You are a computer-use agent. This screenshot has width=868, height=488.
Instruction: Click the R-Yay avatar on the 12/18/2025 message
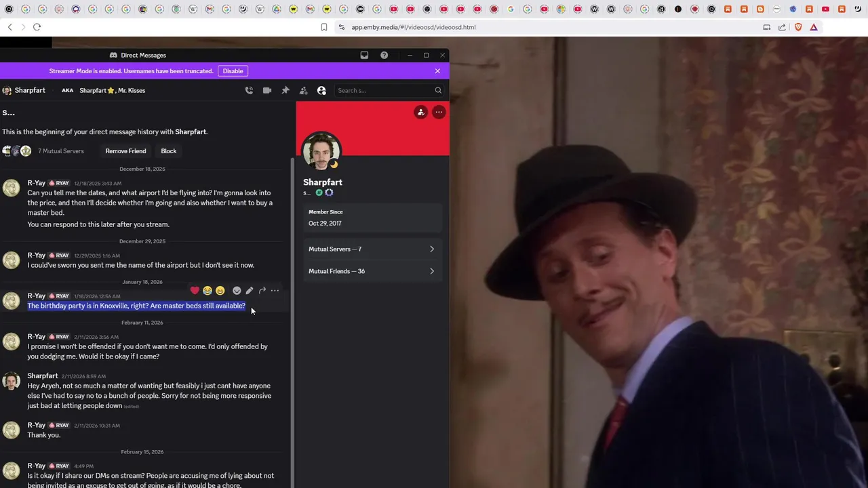pyautogui.click(x=11, y=188)
